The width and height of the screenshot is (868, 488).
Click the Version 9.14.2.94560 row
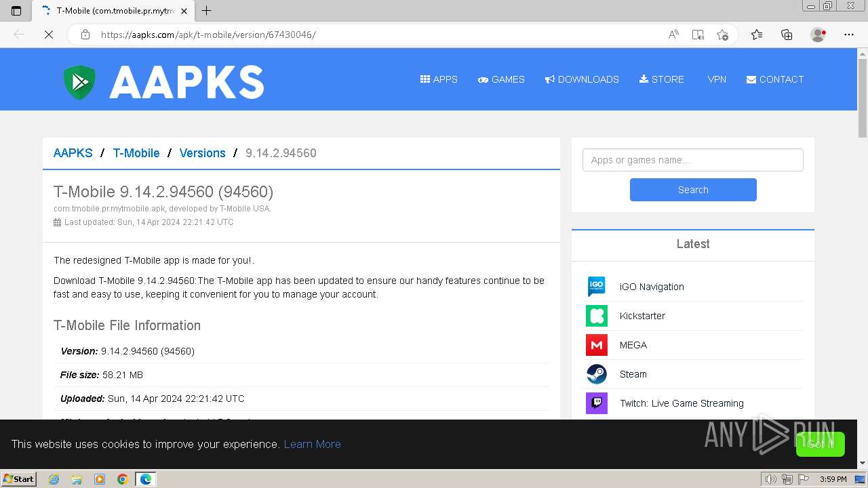pyautogui.click(x=302, y=351)
